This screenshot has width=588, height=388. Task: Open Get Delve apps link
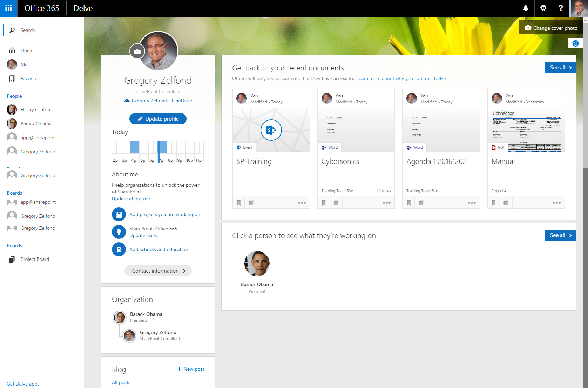pos(23,384)
